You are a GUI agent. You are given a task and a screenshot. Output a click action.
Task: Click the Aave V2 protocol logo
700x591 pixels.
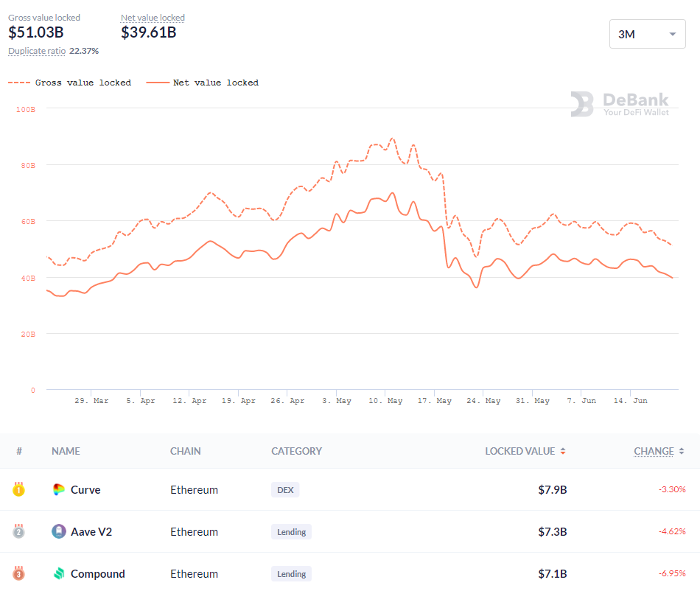(59, 531)
